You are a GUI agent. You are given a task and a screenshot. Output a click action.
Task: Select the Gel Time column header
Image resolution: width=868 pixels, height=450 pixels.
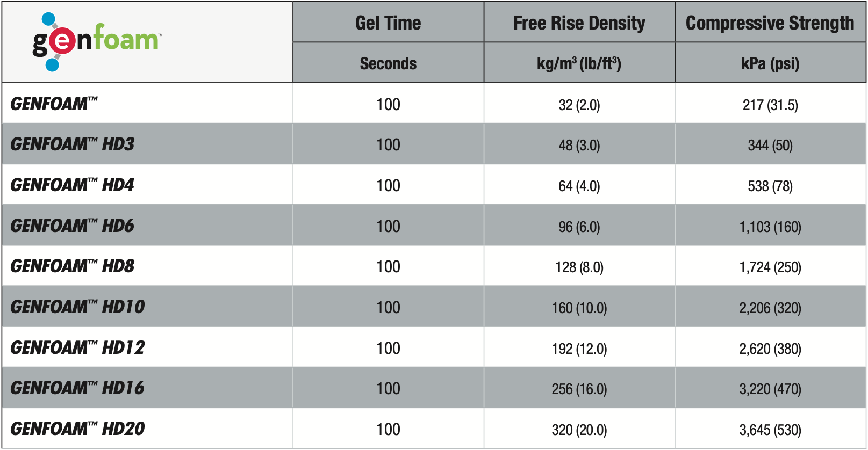[388, 23]
